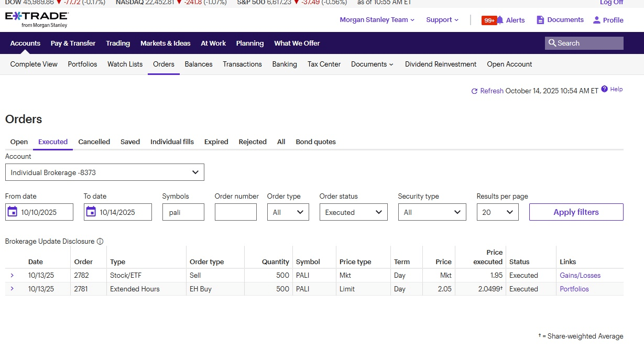Click the Documents page icon in header
This screenshot has width=644, height=348.
[x=540, y=20]
